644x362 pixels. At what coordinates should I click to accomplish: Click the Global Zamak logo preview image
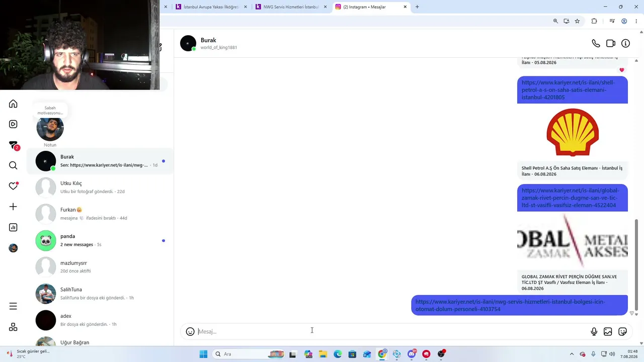[x=573, y=241]
